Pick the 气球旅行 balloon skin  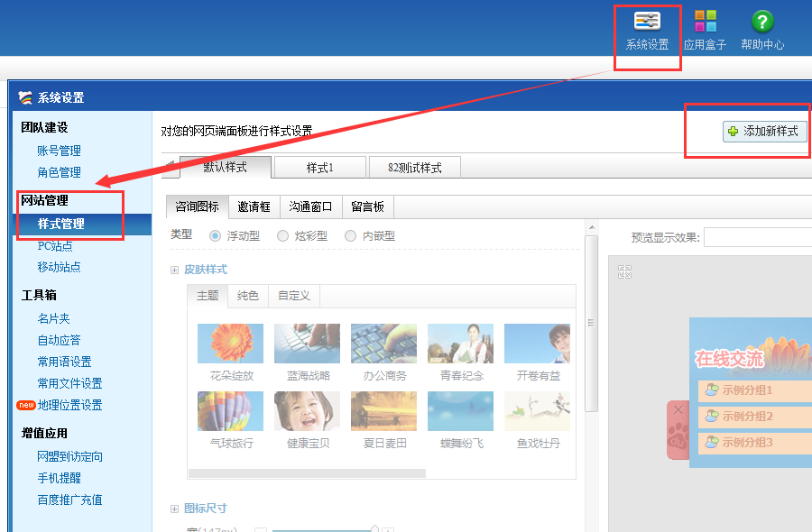pyautogui.click(x=231, y=411)
